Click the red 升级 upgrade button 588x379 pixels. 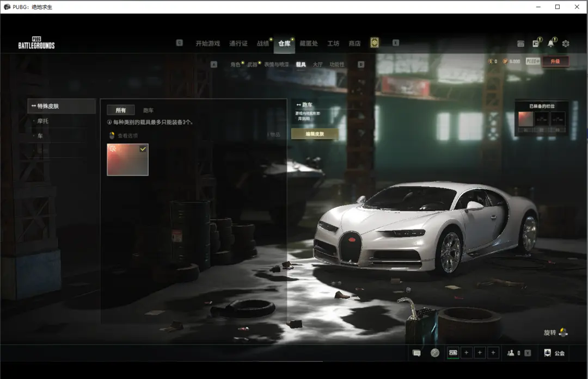click(555, 61)
